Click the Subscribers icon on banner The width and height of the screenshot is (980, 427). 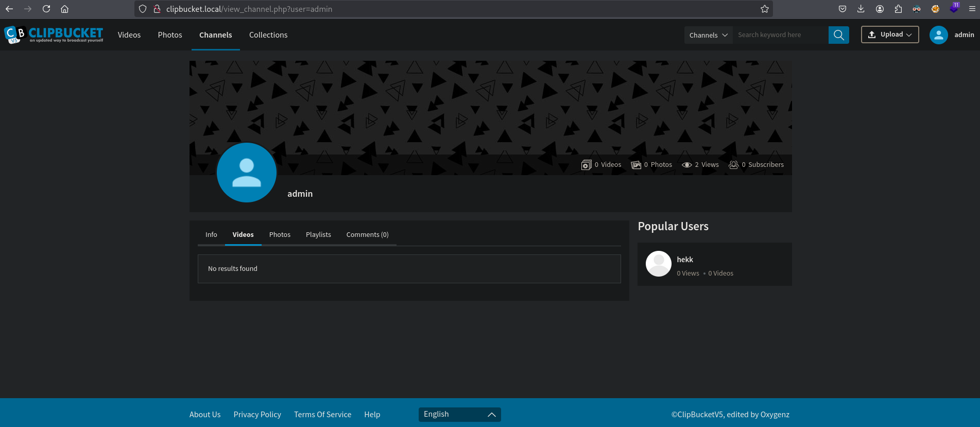[x=733, y=165]
